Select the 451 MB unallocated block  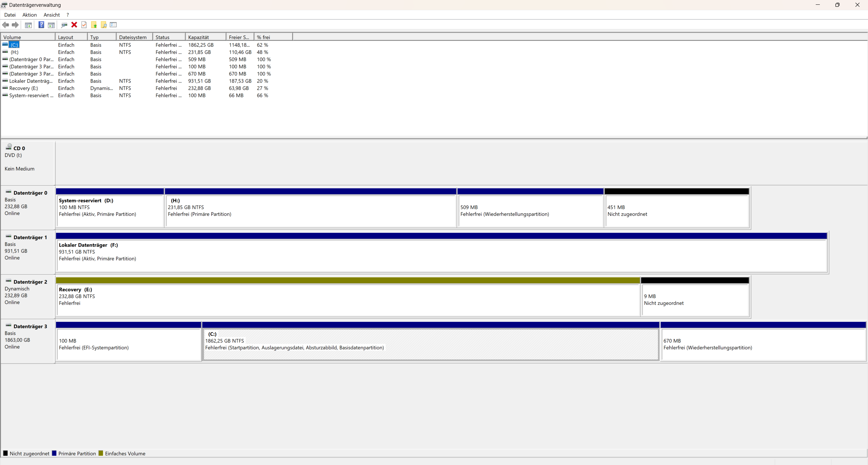click(677, 210)
